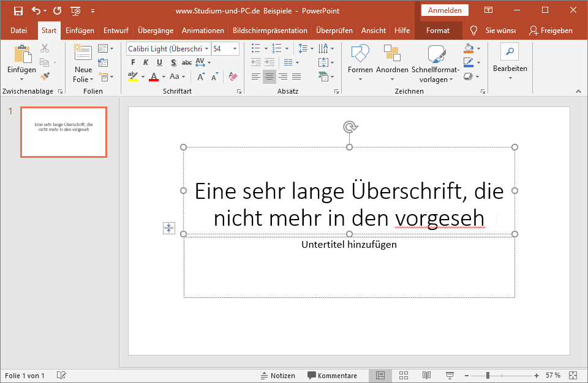The height and width of the screenshot is (383, 588).
Task: Switch to reading view
Action: [426, 376]
